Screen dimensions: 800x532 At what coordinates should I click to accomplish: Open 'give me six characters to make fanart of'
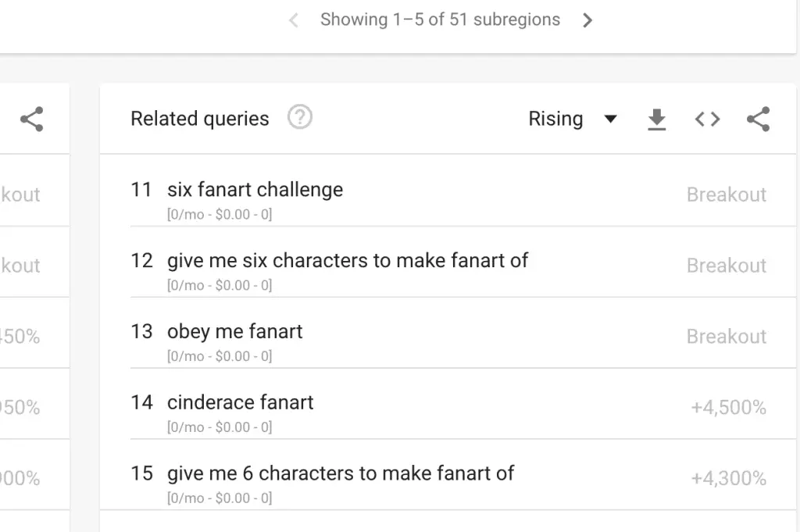348,261
